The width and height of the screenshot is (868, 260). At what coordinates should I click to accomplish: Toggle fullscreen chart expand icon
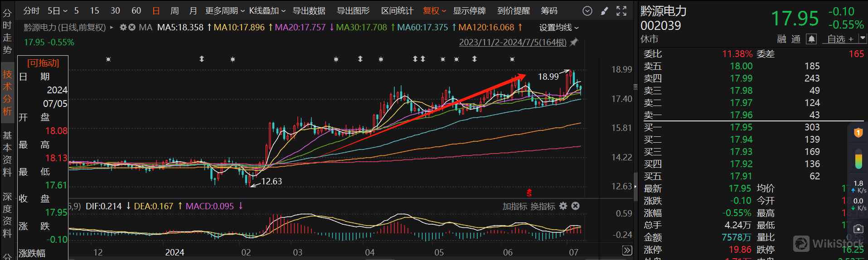[x=621, y=11]
